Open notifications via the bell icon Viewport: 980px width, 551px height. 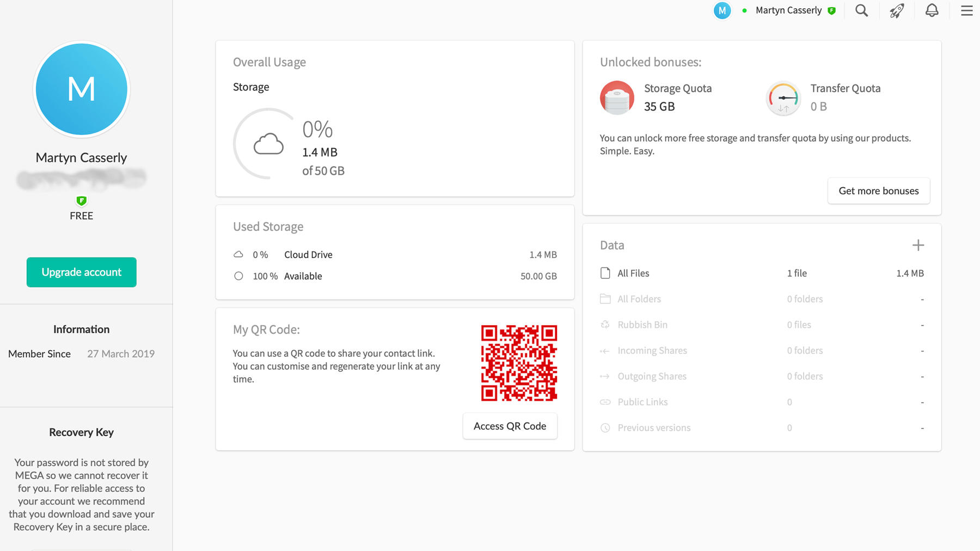tap(932, 10)
